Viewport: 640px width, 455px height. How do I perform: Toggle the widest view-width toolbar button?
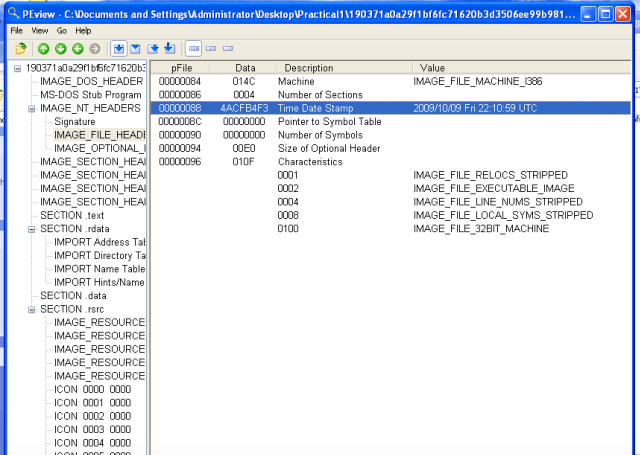194,48
